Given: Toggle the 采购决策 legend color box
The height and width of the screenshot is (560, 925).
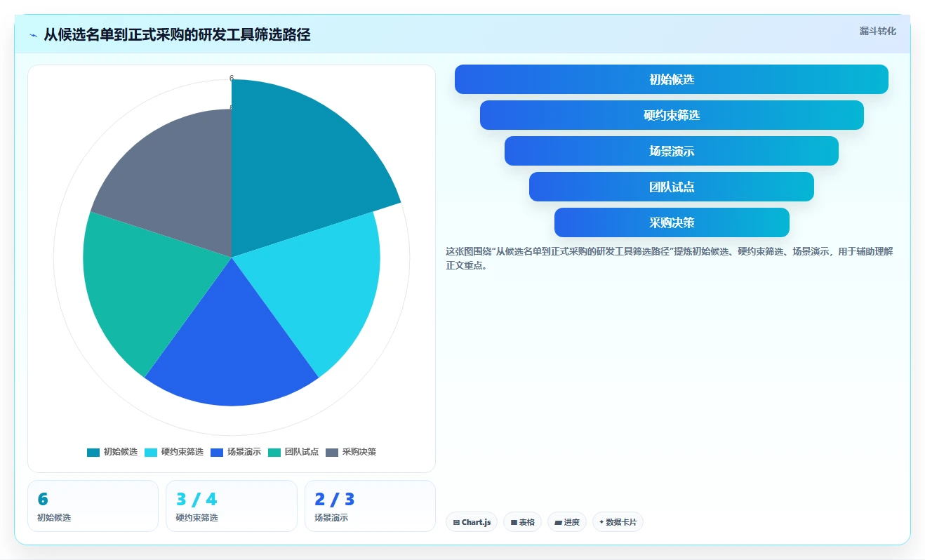Looking at the screenshot, I should [332, 452].
